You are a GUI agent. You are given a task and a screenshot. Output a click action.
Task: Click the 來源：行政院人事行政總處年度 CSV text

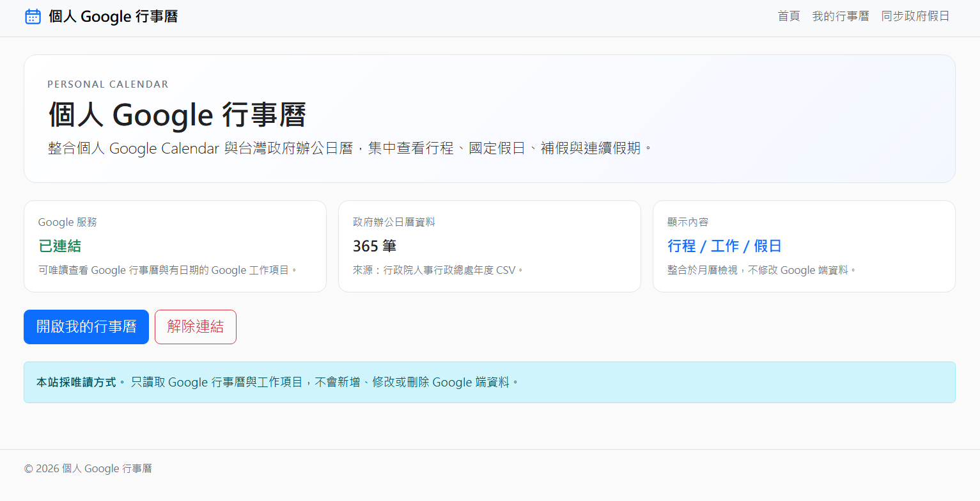(439, 270)
